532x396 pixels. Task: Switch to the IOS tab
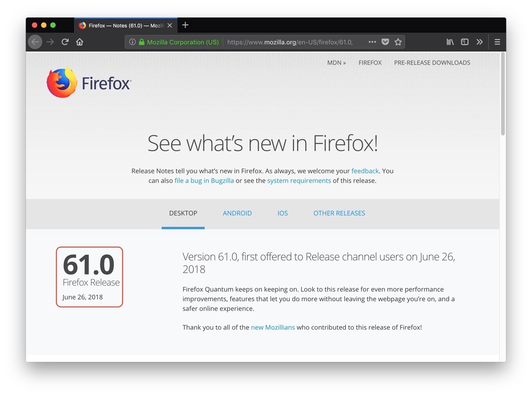pyautogui.click(x=283, y=213)
